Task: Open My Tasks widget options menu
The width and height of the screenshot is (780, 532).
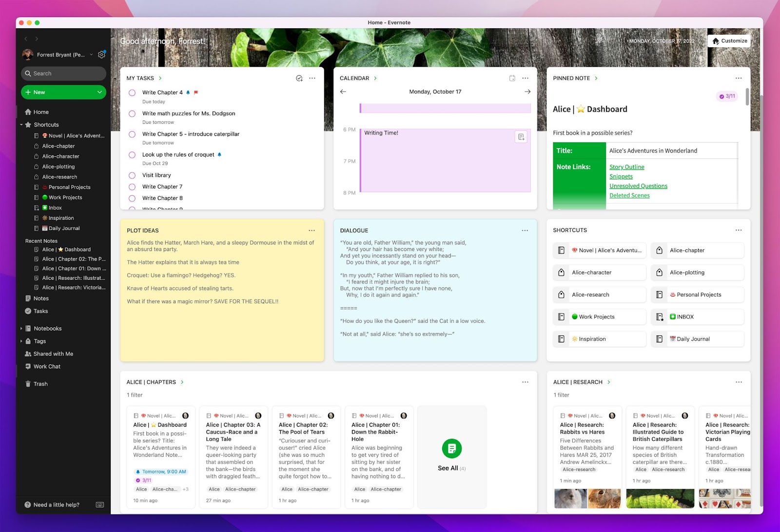Action: (312, 78)
